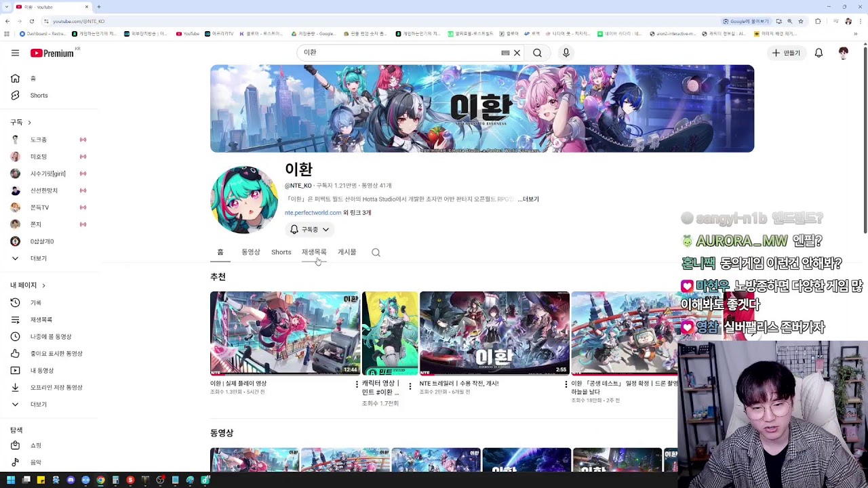
Task: Expand the channel description with ...더보기
Action: [528, 199]
